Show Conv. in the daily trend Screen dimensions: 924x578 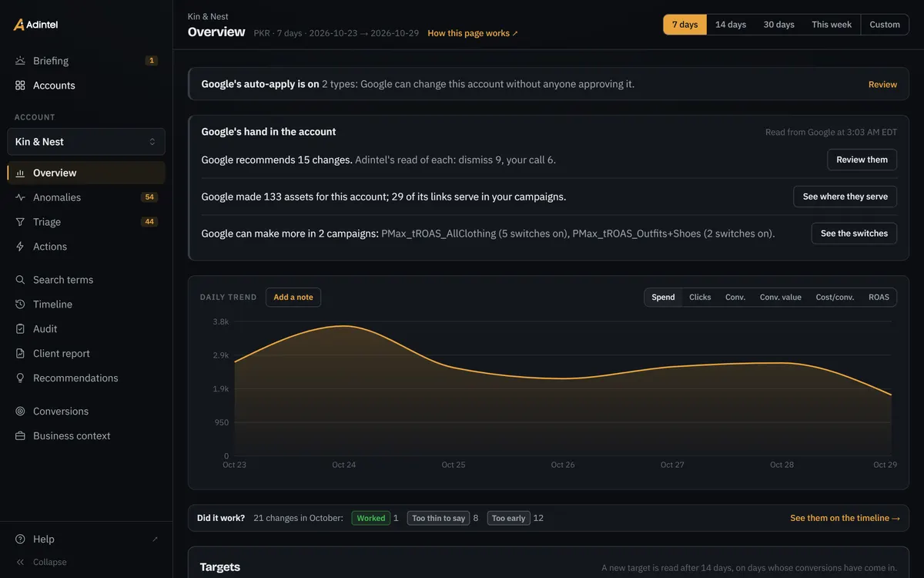(735, 297)
